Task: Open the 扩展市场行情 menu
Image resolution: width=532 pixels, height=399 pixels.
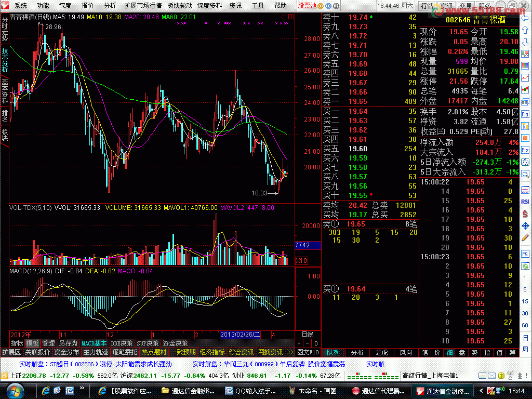Action: point(143,5)
